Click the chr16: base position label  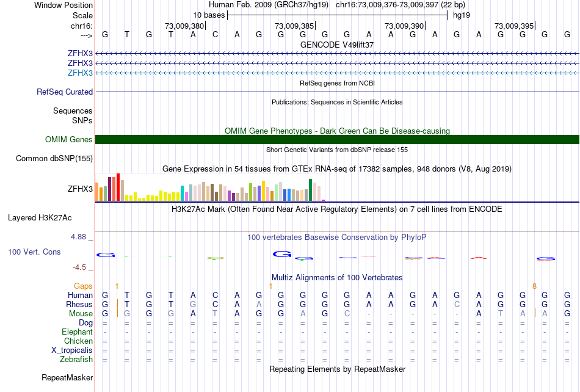tap(81, 26)
